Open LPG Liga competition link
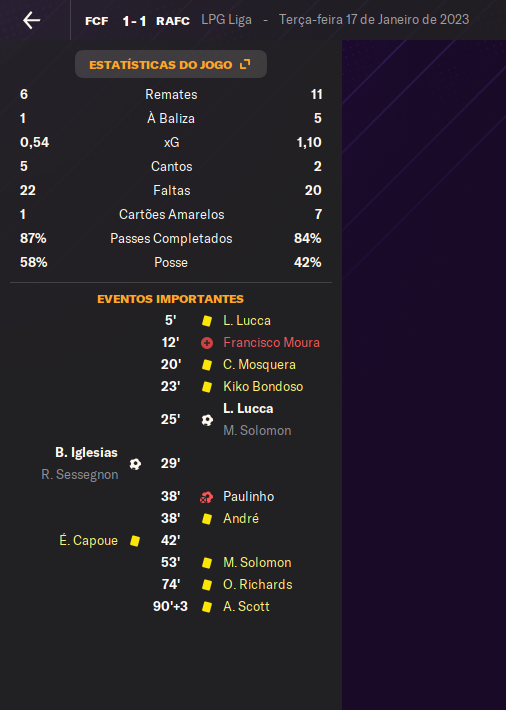 [226, 20]
